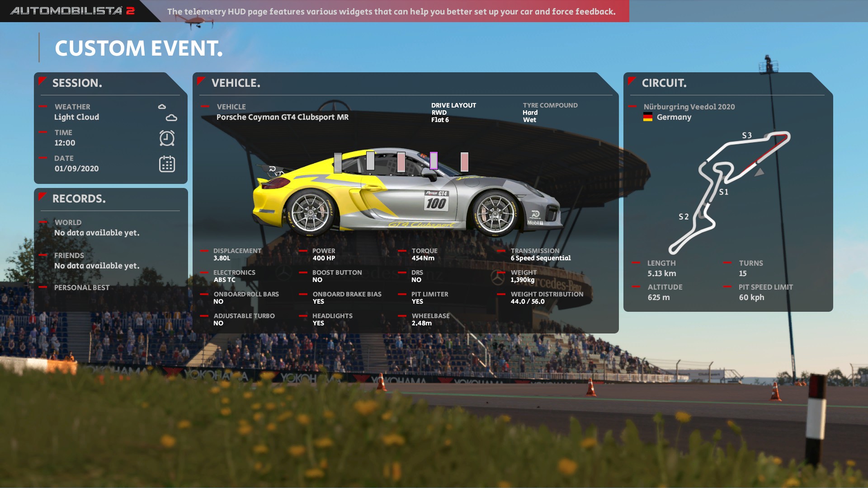Click the FRIENDS record label

[69, 255]
